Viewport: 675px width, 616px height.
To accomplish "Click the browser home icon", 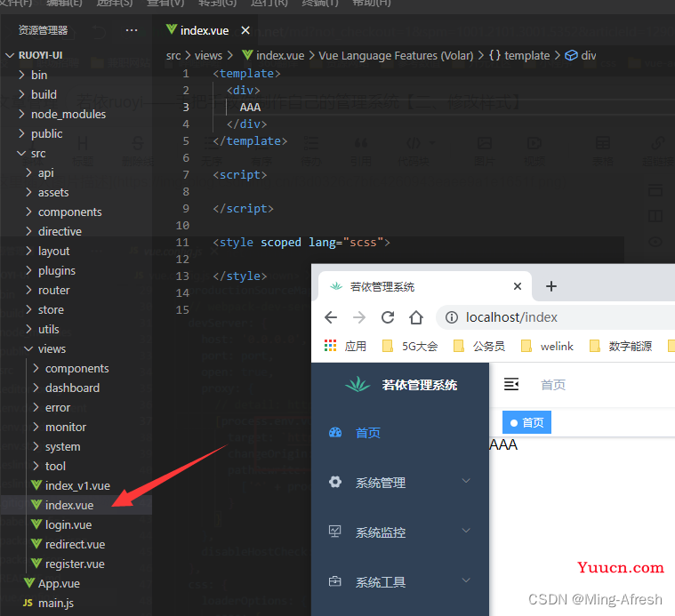I will (x=415, y=317).
